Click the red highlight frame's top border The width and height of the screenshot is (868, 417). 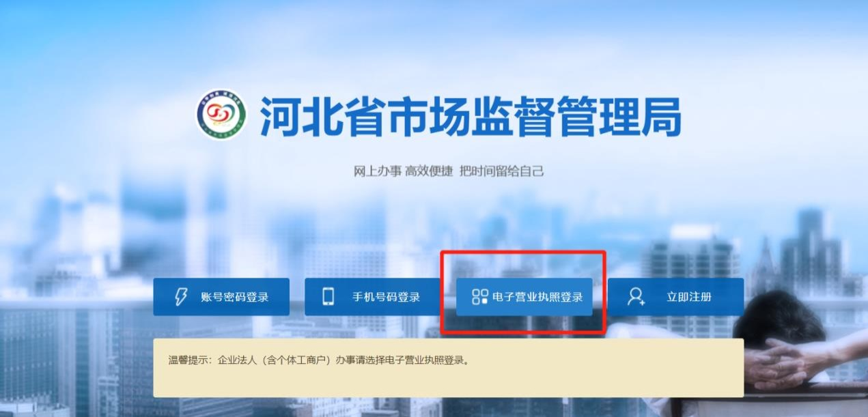tap(523, 253)
